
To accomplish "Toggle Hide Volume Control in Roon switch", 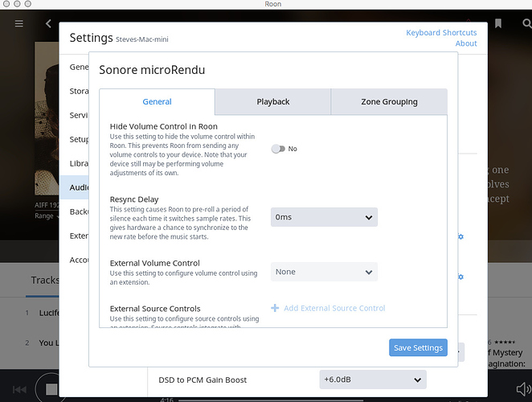I will click(278, 149).
